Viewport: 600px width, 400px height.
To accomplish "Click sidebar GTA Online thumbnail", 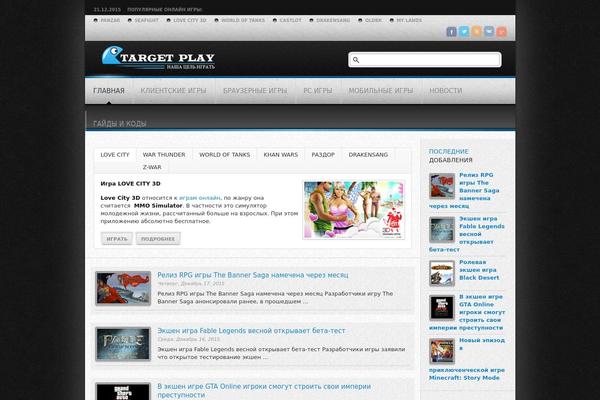I will click(x=442, y=308).
